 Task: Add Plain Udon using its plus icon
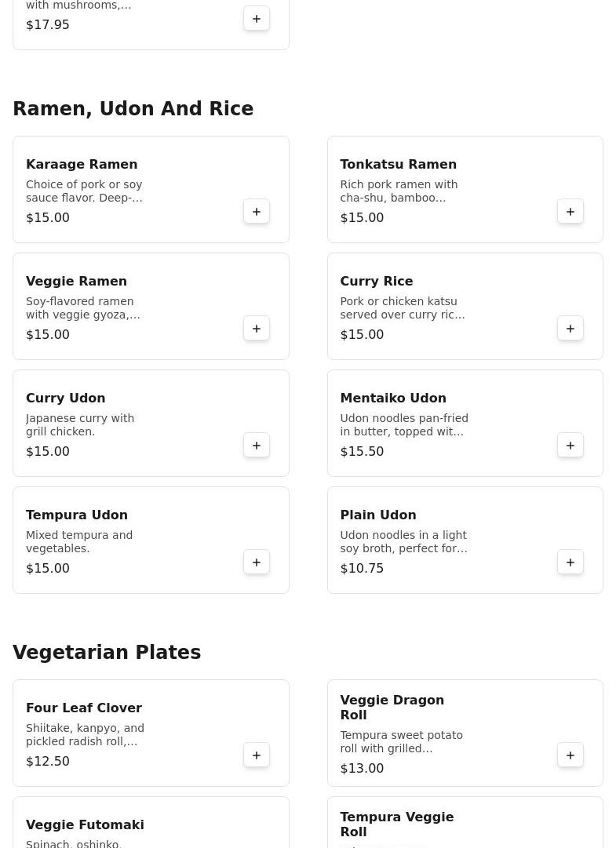pyautogui.click(x=570, y=562)
